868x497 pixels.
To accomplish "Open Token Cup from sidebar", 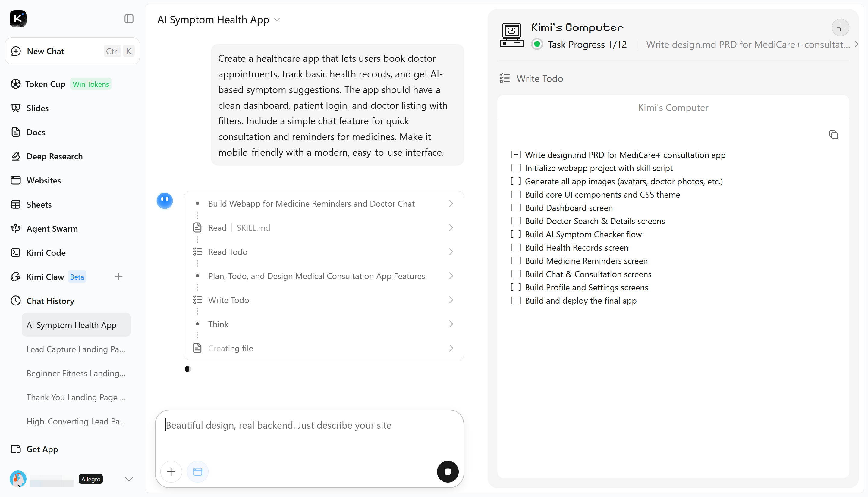I will pyautogui.click(x=46, y=84).
